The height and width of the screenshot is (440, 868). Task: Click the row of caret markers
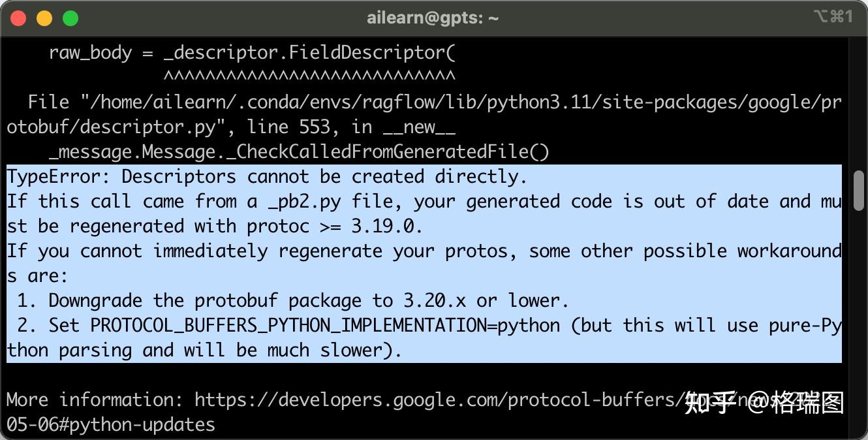point(309,77)
